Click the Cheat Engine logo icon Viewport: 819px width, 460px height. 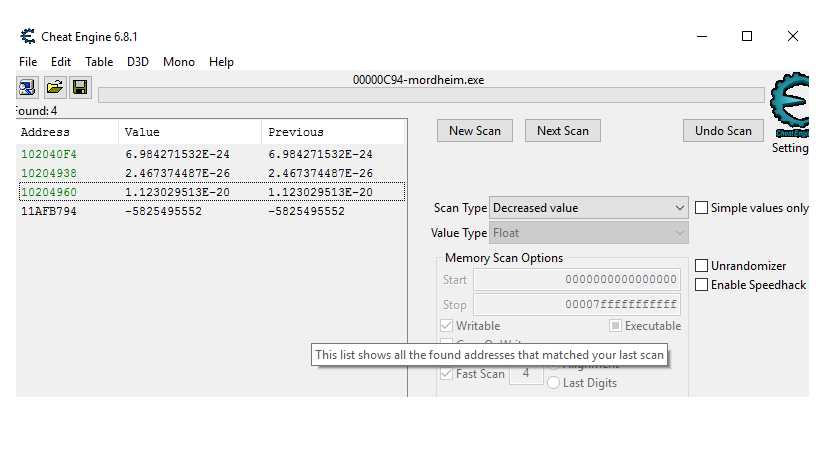point(790,106)
